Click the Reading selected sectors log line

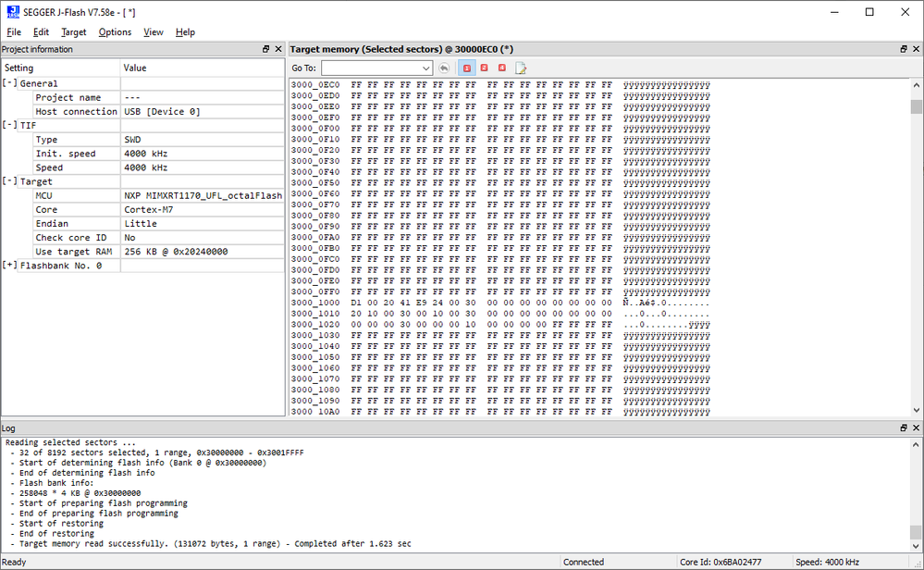coord(70,442)
